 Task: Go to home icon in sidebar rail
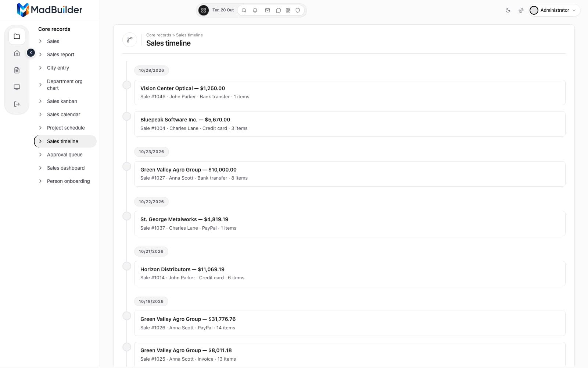pyautogui.click(x=17, y=53)
